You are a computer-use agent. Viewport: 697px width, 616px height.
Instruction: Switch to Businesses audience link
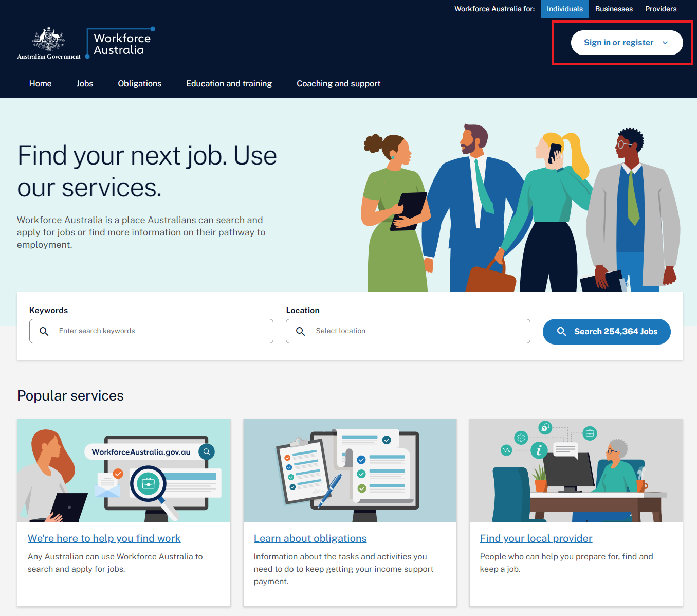(614, 9)
